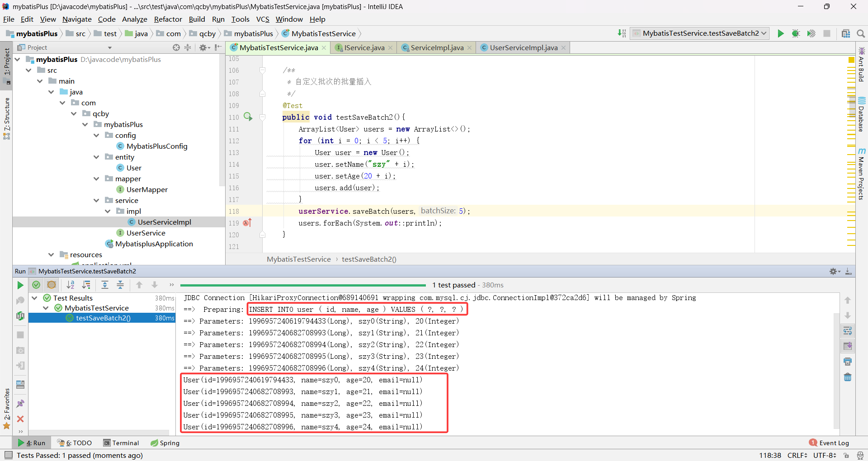Screen dimensions: 868x461
Task: Select testSaveBatch2() in test results
Action: [x=103, y=318]
